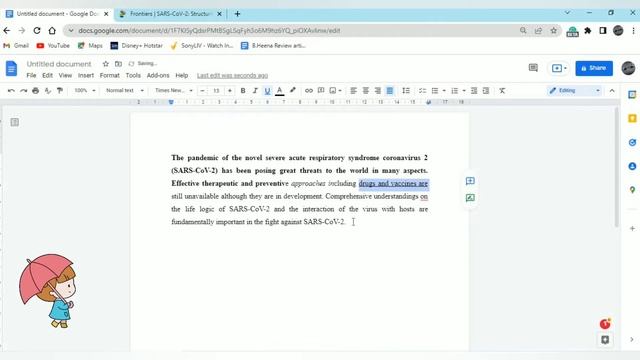The width and height of the screenshot is (640, 360).
Task: Open the zoom level dropdown
Action: tap(84, 91)
